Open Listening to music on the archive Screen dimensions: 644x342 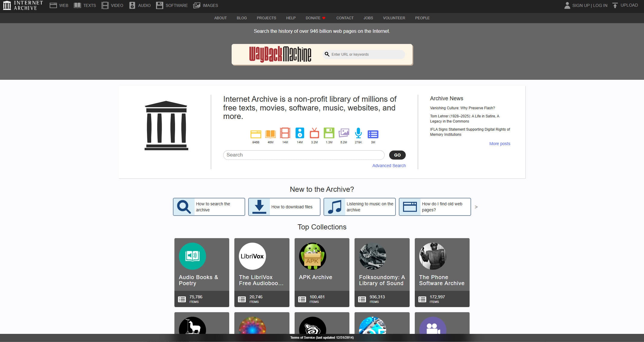click(360, 207)
